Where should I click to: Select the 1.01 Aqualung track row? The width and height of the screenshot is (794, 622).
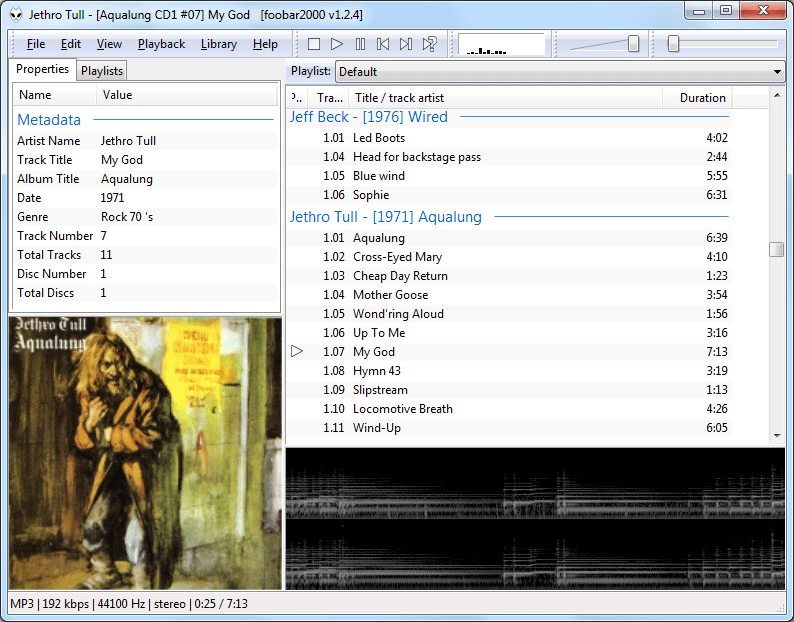click(x=509, y=238)
